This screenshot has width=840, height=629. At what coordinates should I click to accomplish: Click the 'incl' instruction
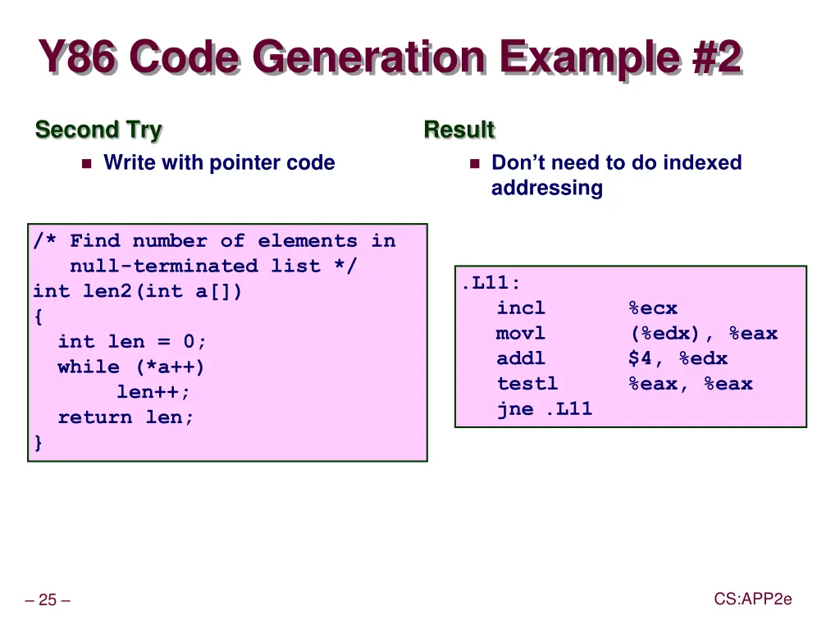point(521,308)
